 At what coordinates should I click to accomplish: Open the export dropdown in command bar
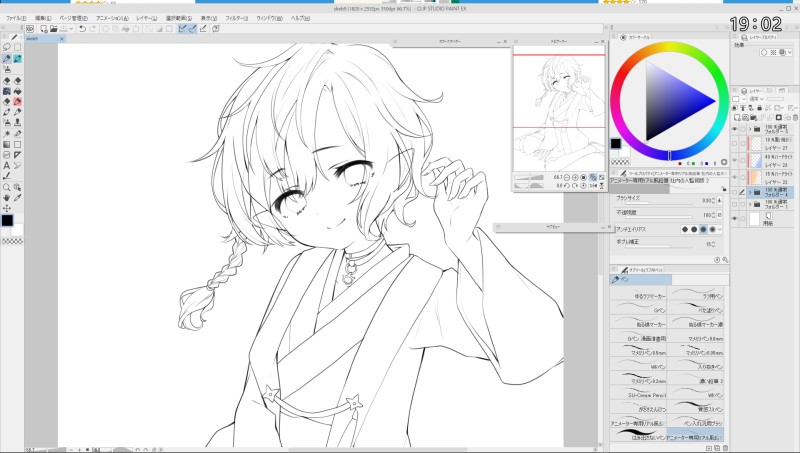pos(71,29)
